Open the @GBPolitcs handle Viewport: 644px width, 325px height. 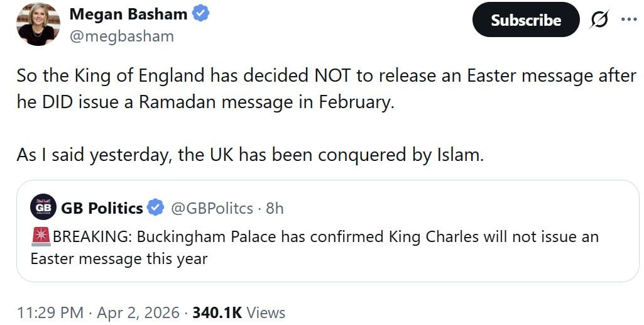(x=212, y=207)
